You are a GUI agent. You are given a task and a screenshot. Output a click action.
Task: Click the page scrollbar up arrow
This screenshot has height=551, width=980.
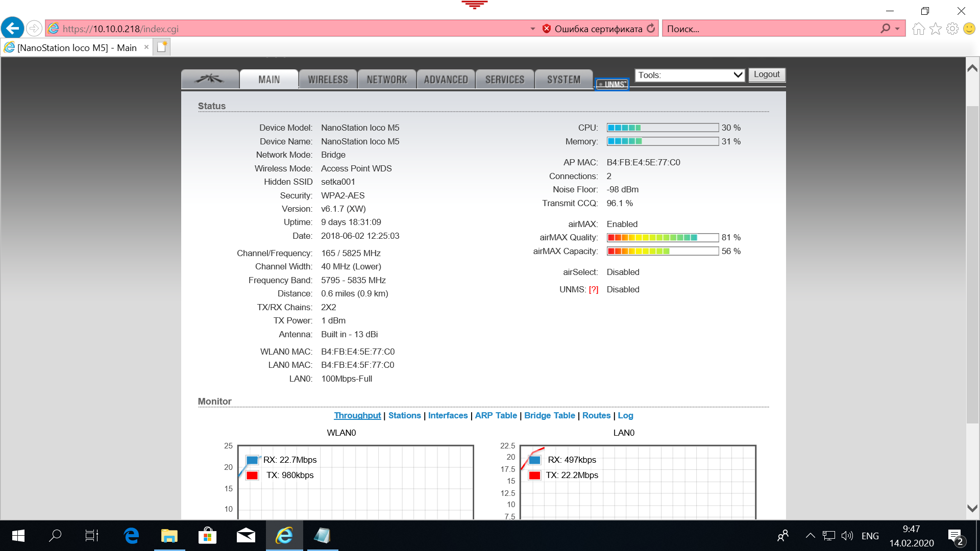pyautogui.click(x=972, y=68)
